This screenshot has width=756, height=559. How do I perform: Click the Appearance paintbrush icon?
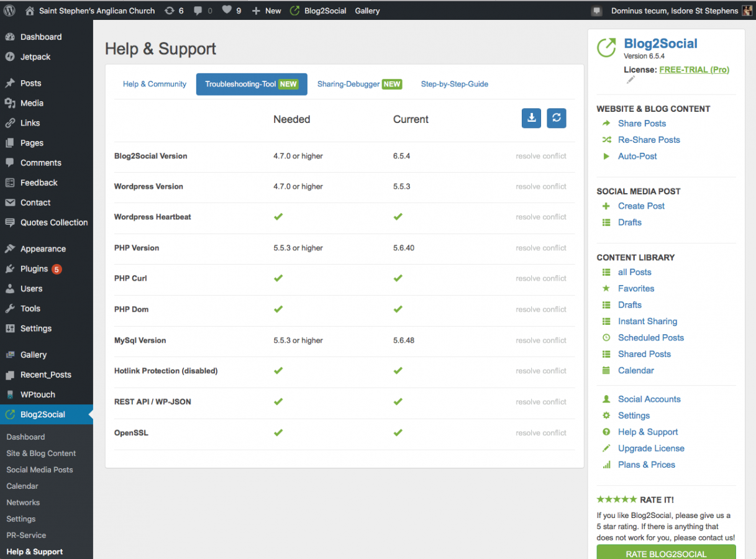point(10,249)
